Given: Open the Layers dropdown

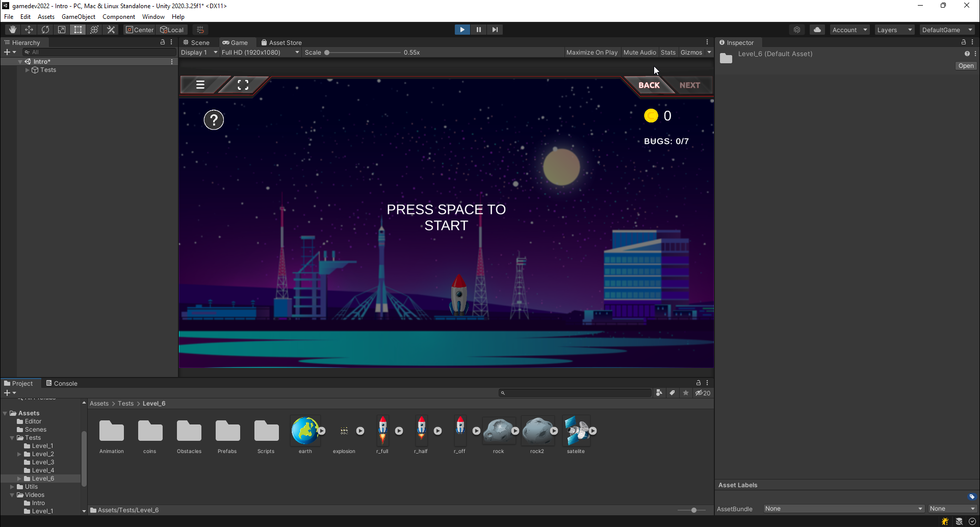Looking at the screenshot, I should (x=894, y=30).
